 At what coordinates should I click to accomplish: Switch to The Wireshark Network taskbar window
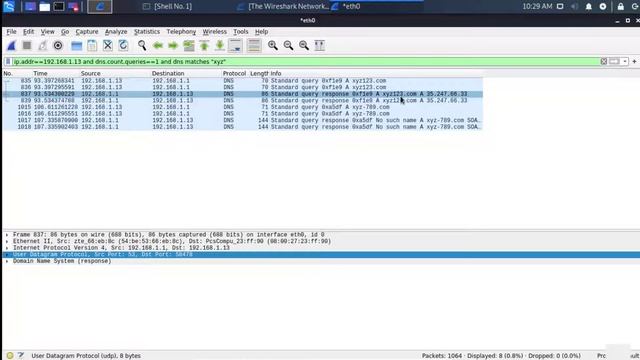pos(283,6)
